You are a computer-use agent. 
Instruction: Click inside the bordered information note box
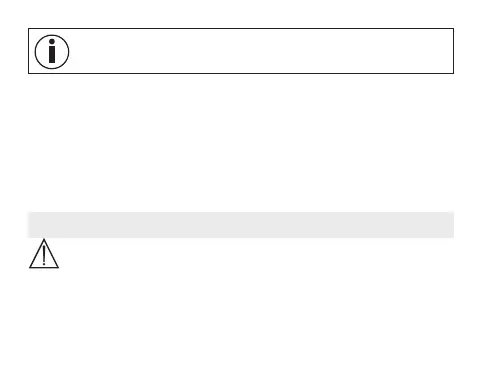[x=241, y=51]
